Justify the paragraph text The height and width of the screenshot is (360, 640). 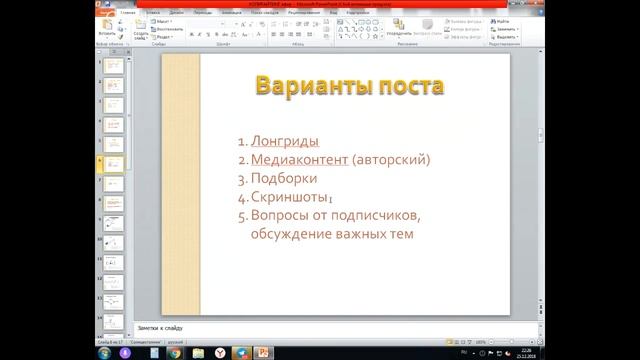click(x=298, y=35)
